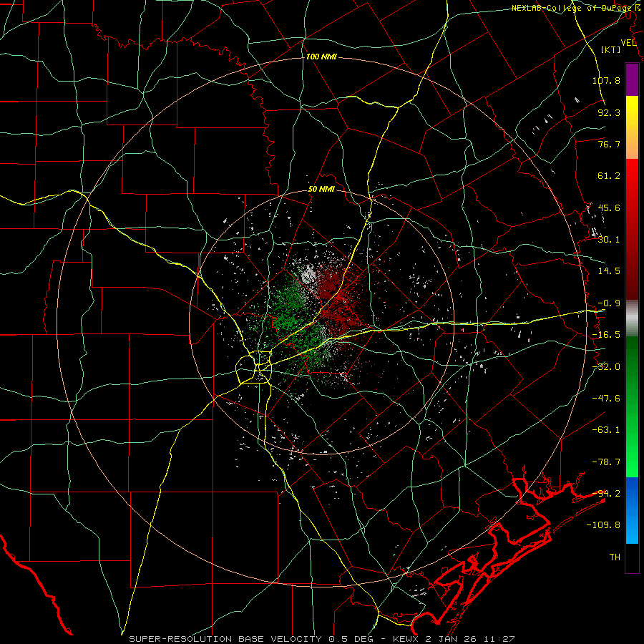
Task: Click the 30.1 value on velocity scale
Action: tap(609, 240)
